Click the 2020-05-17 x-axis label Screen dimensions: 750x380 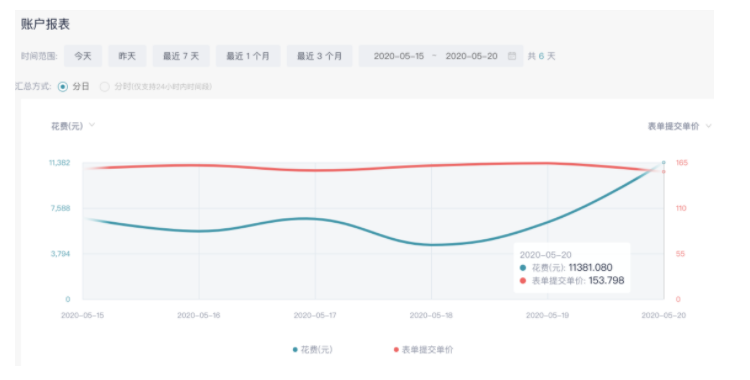point(315,315)
